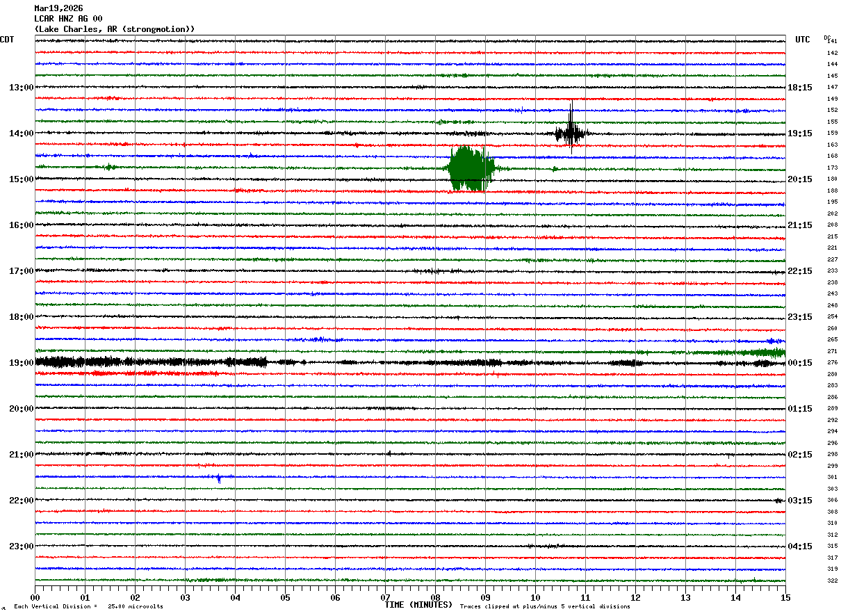Select the 17:00 CDT time label
Screen dimensions: 841x616
[21, 271]
